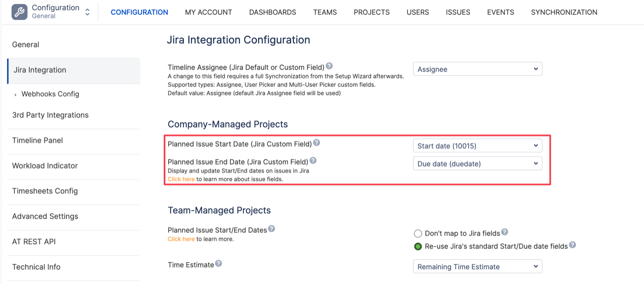Click help icon next to Don't map option
The height and width of the screenshot is (284, 644).
tap(504, 232)
